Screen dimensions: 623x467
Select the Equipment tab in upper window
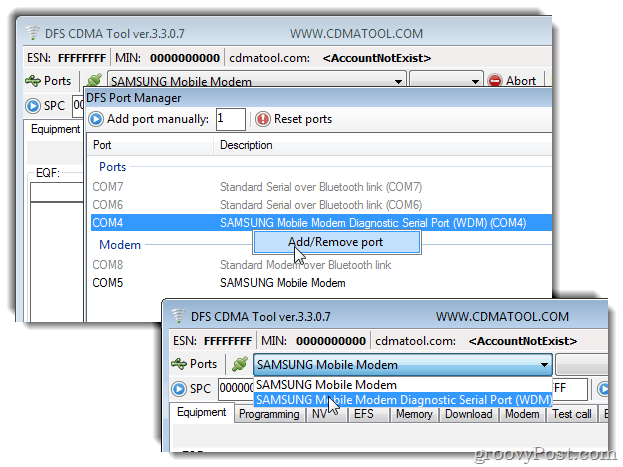[x=55, y=129]
